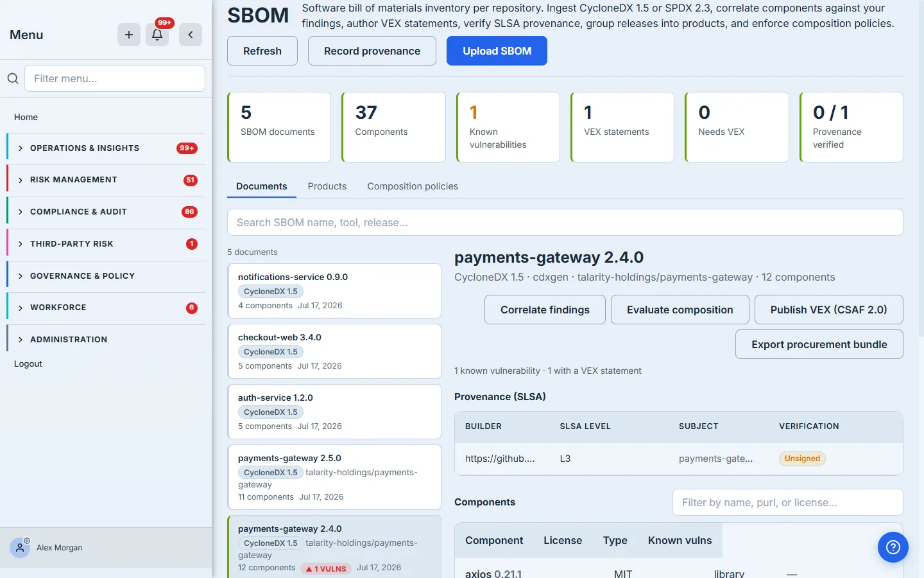Click the https://github... builder cell
Viewport: 924px width, 578px height.
pyautogui.click(x=500, y=459)
